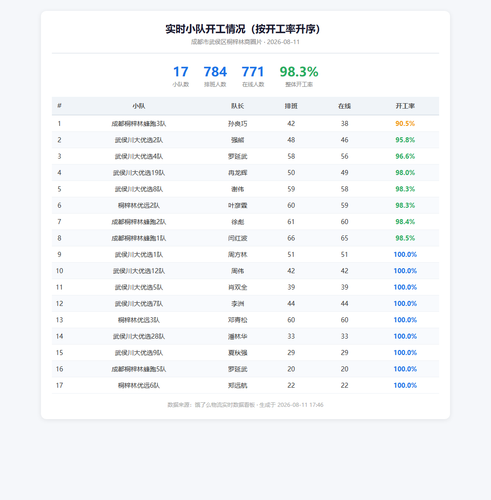Click scheduled count 61 in row 7
The height and width of the screenshot is (500, 491).
point(291,222)
